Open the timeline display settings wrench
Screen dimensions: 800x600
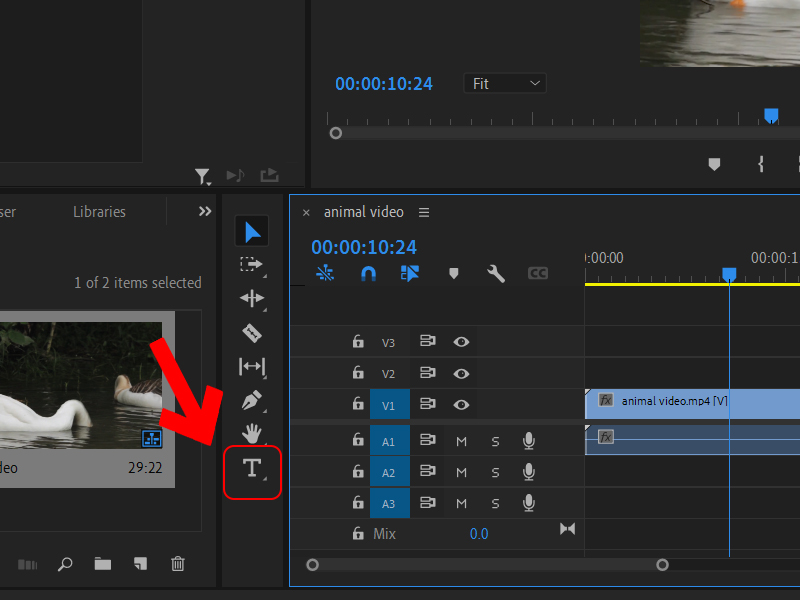click(495, 272)
